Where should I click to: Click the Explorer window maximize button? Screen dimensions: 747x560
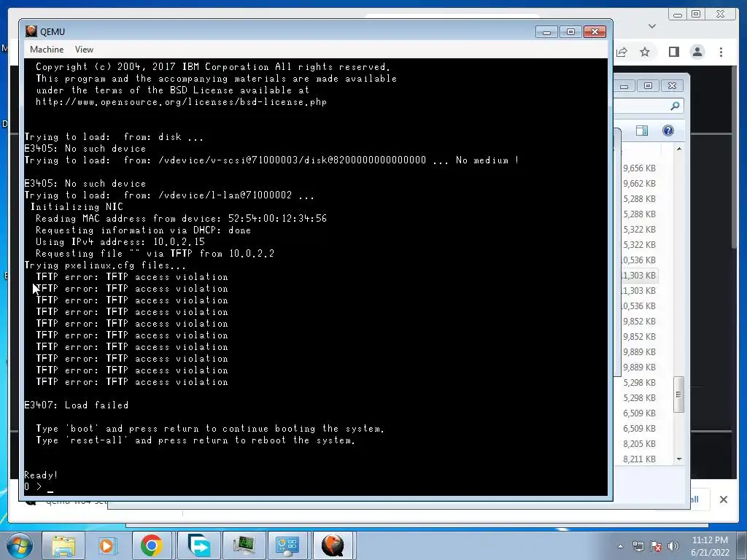pyautogui.click(x=648, y=86)
